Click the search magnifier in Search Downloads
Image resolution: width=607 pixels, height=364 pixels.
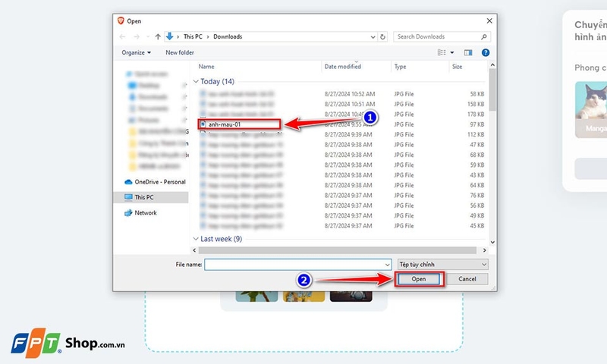pos(484,36)
